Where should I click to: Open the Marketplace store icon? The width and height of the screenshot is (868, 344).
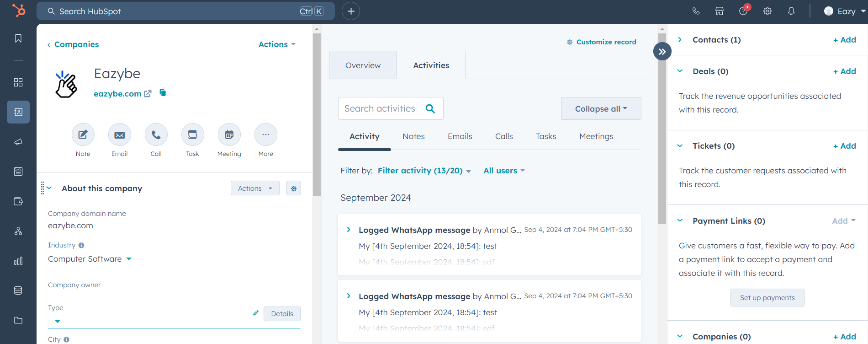tap(720, 11)
